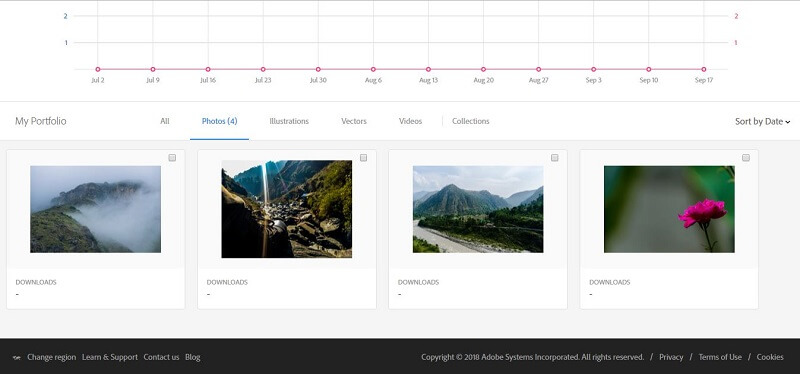Open the Learn & Support link
800x374 pixels.
tap(110, 357)
